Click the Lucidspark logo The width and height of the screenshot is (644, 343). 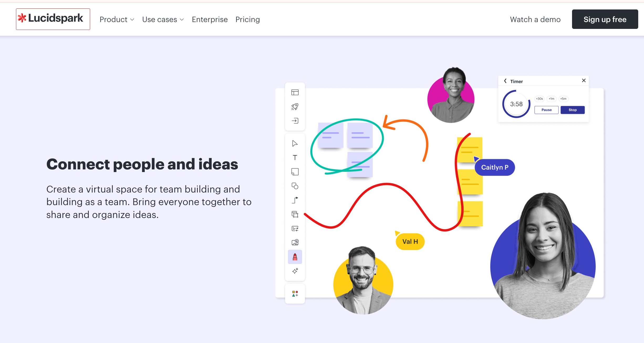click(53, 19)
